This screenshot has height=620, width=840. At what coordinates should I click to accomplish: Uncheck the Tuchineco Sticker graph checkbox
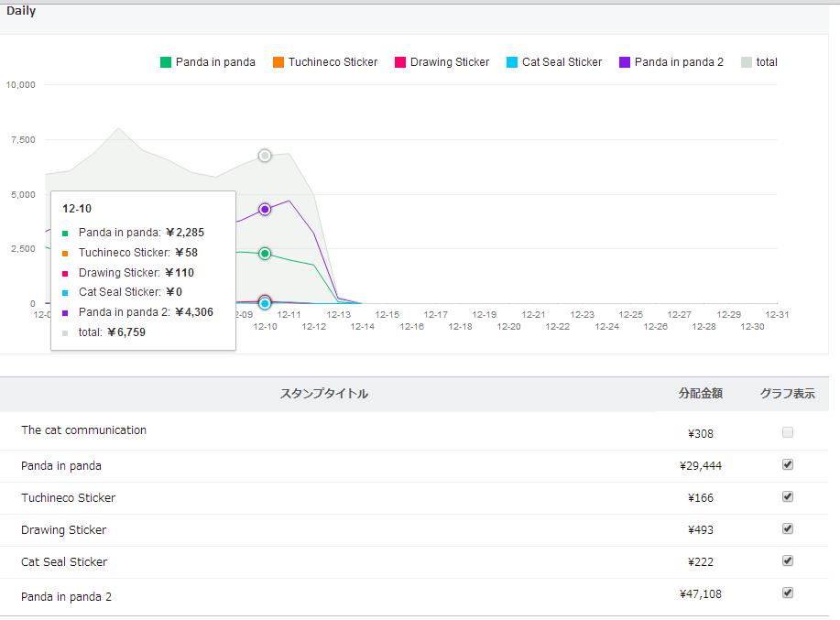788,496
